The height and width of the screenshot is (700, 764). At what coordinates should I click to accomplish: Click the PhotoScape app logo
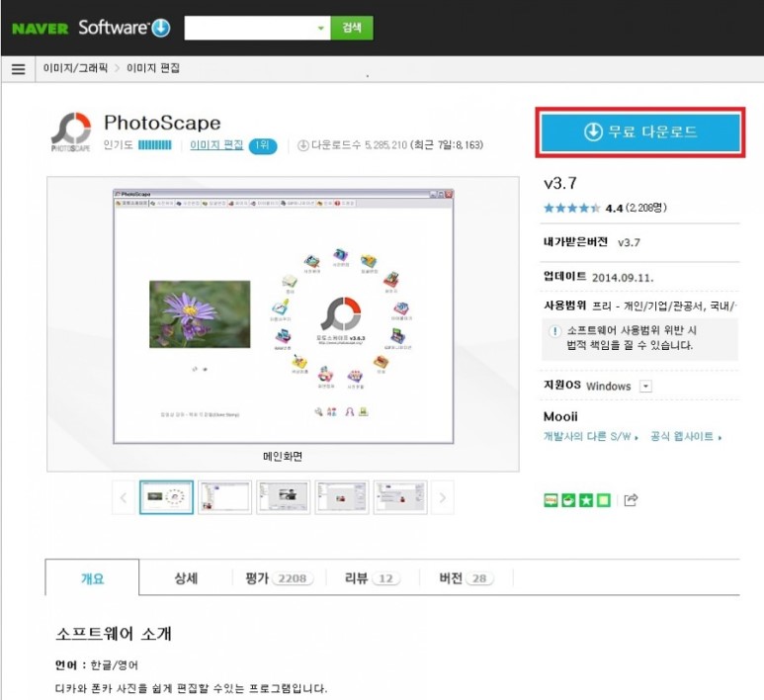coord(71,132)
